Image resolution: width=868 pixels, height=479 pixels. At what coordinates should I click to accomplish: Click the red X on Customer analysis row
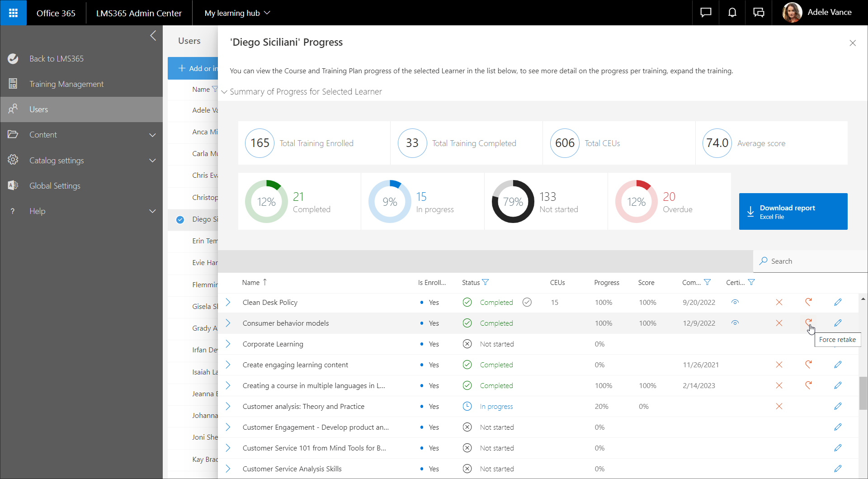(779, 406)
